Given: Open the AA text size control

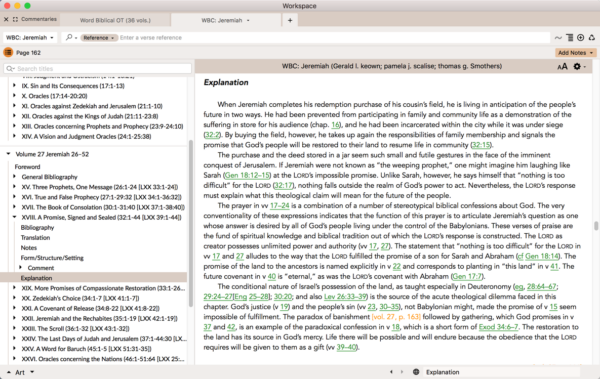Looking at the screenshot, I should point(562,67).
